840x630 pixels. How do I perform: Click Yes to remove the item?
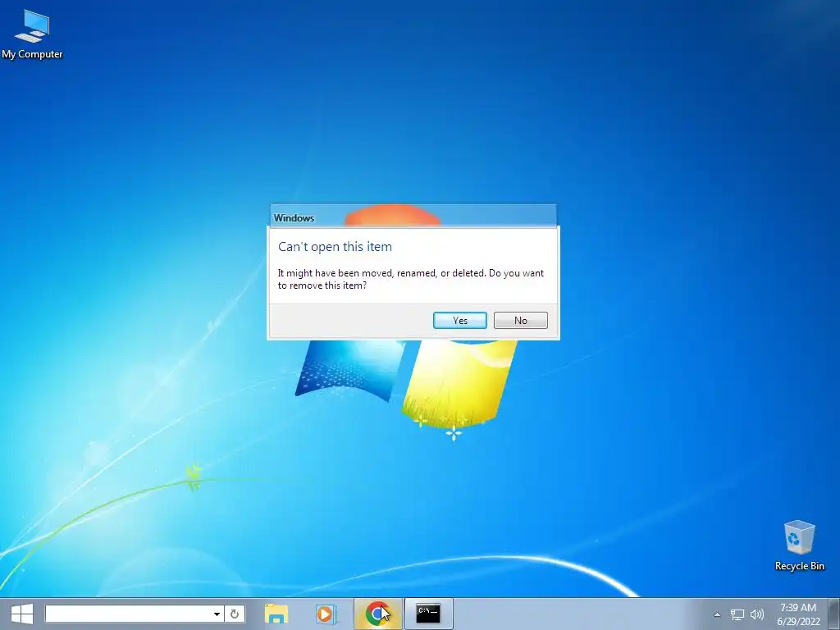pos(459,321)
